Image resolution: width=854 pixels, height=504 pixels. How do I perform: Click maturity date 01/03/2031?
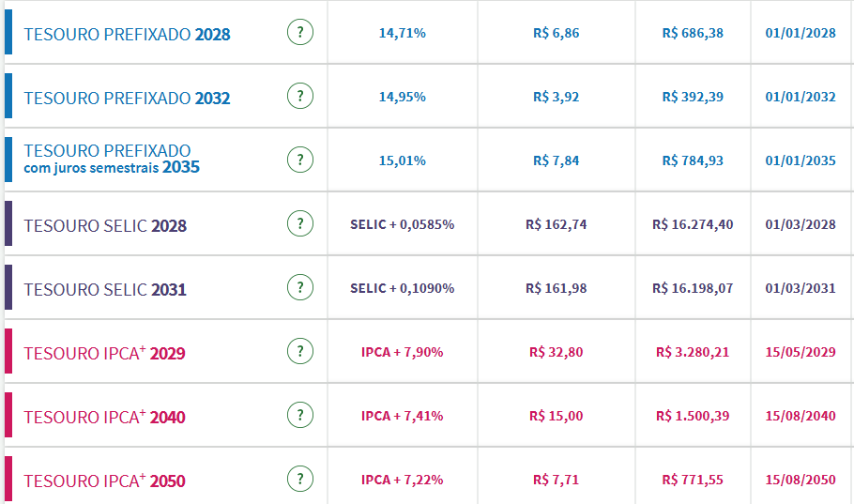801,288
